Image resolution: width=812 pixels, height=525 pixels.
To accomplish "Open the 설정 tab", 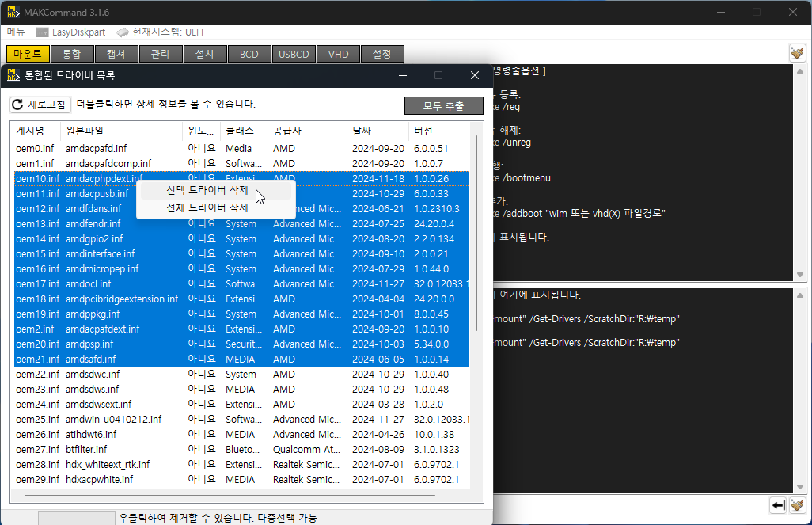I will click(382, 54).
